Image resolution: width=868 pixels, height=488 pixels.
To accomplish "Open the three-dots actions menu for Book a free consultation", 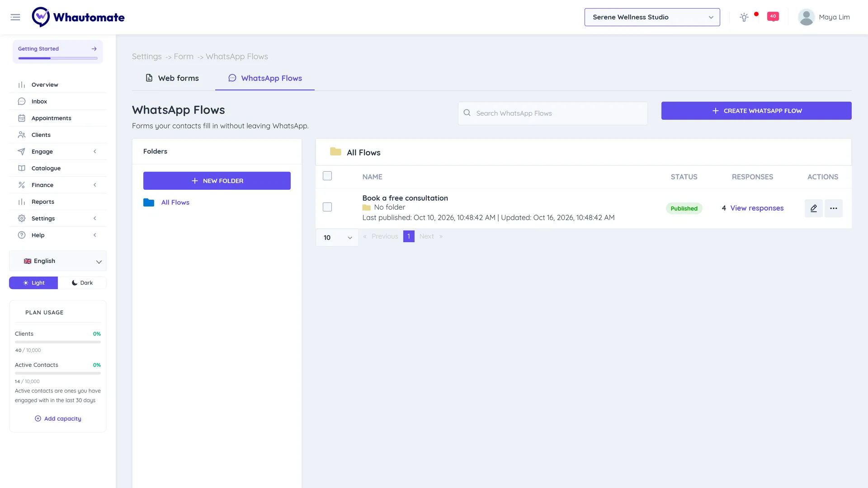I will pyautogui.click(x=834, y=208).
